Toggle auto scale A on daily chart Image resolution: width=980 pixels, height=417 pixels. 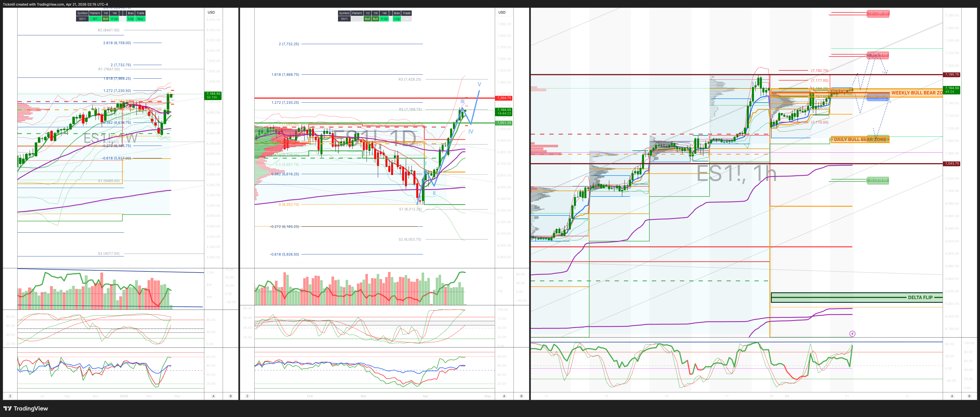[504, 396]
